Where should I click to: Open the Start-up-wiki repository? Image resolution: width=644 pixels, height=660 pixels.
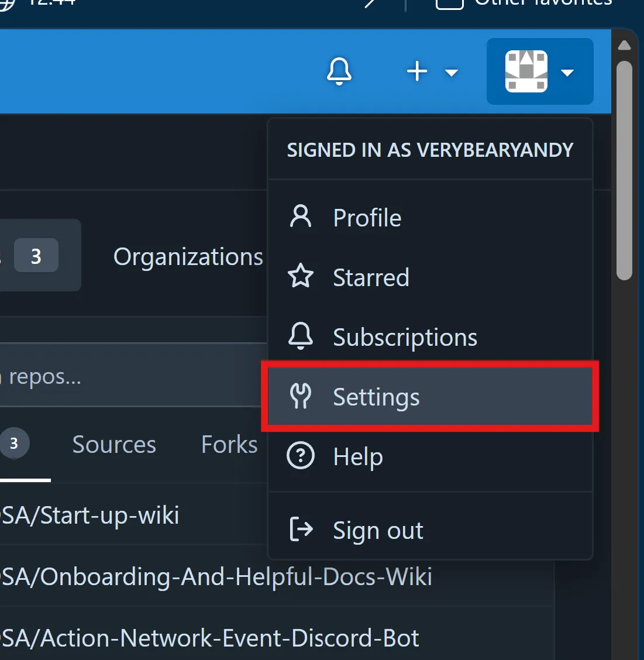89,515
